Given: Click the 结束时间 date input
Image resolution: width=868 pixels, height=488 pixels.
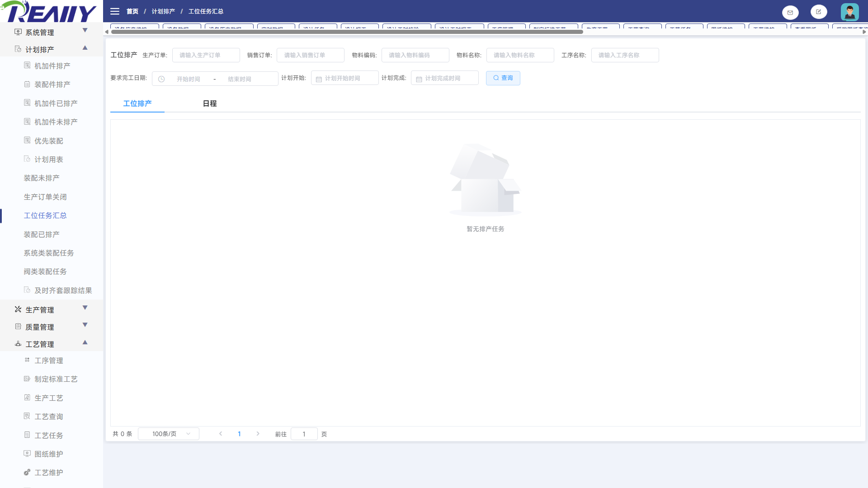Looking at the screenshot, I should (240, 79).
